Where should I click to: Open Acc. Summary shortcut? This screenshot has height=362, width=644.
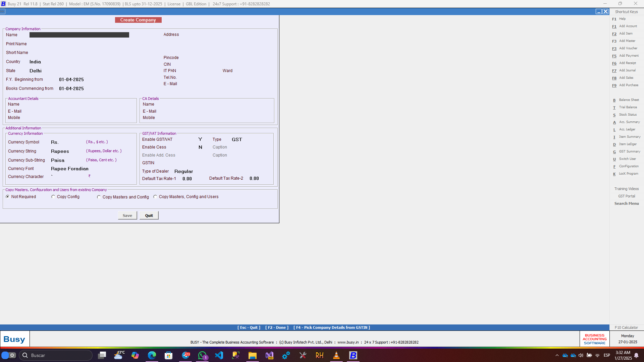click(x=626, y=122)
